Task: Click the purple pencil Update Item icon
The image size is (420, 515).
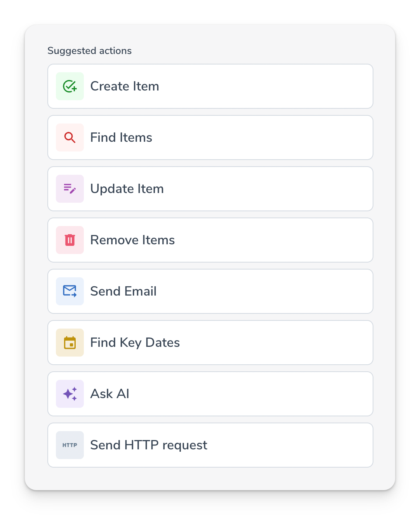Action: pyautogui.click(x=70, y=189)
